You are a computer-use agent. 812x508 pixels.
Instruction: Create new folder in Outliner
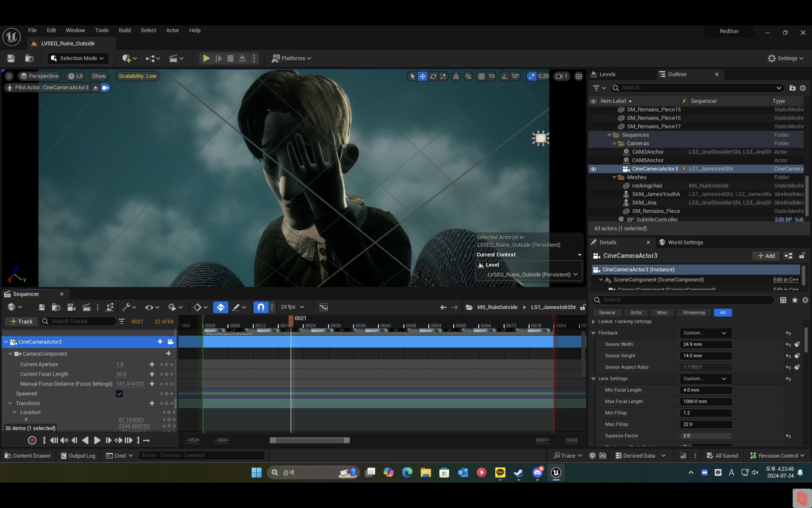click(792, 88)
